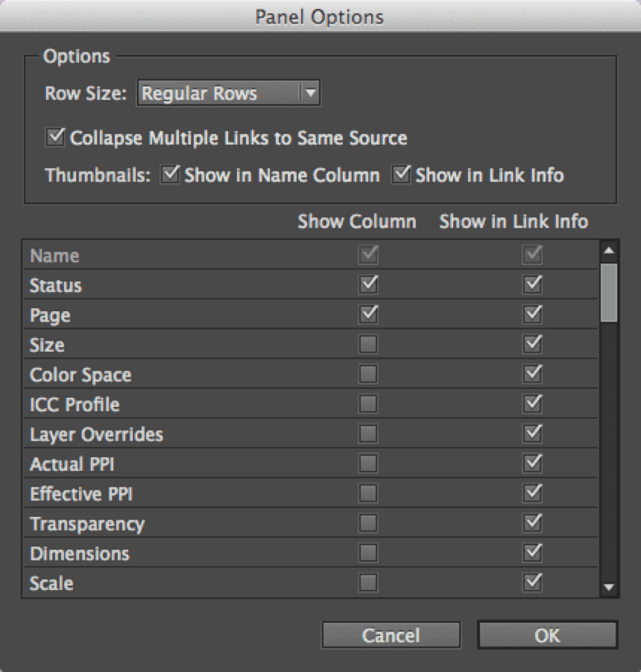The width and height of the screenshot is (641, 672).
Task: Confirm settings with the OK button
Action: (547, 635)
